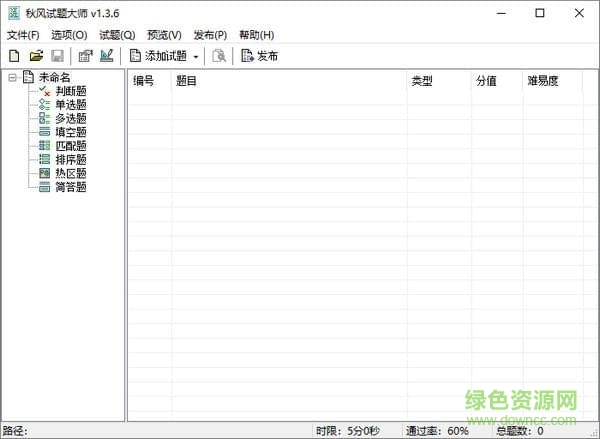Click the 未命名 document icon
This screenshot has height=439, width=600.
[28, 77]
